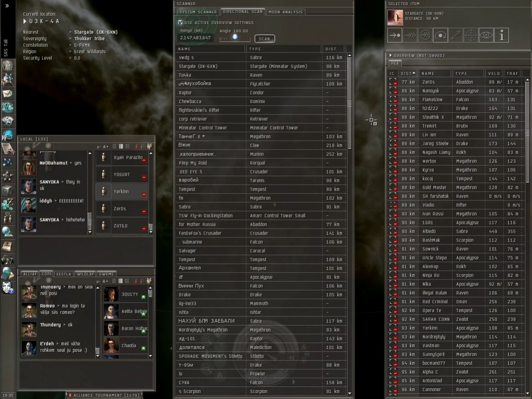Open the EVE Mail envelope icon
532x399 pixels.
(7, 93)
